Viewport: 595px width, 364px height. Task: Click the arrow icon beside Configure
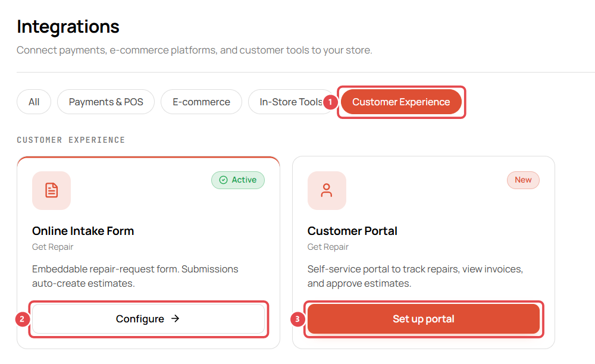click(x=175, y=319)
